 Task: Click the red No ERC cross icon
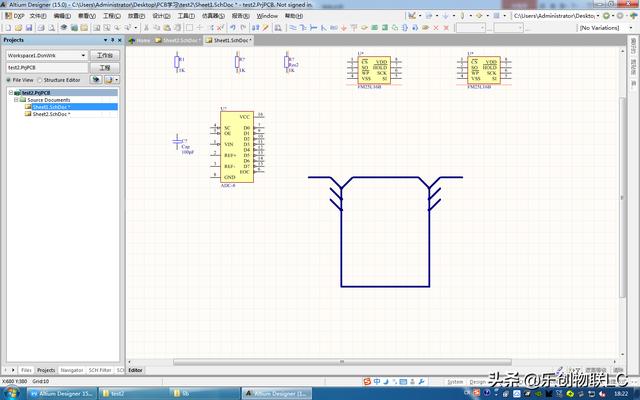pyautogui.click(x=436, y=28)
